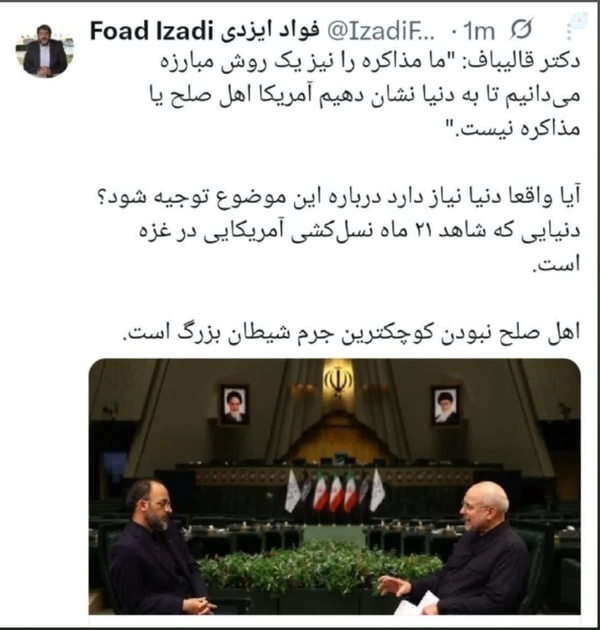Viewport: 600px width, 630px height.
Task: Click the right framed portrait in photo
Action: [x=445, y=405]
